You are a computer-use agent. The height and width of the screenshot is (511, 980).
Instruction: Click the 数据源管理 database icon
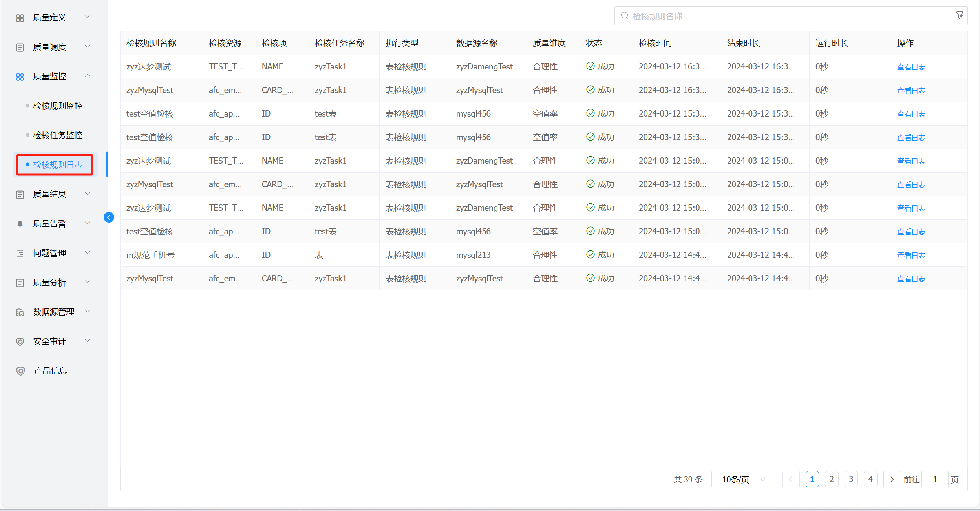tap(20, 312)
